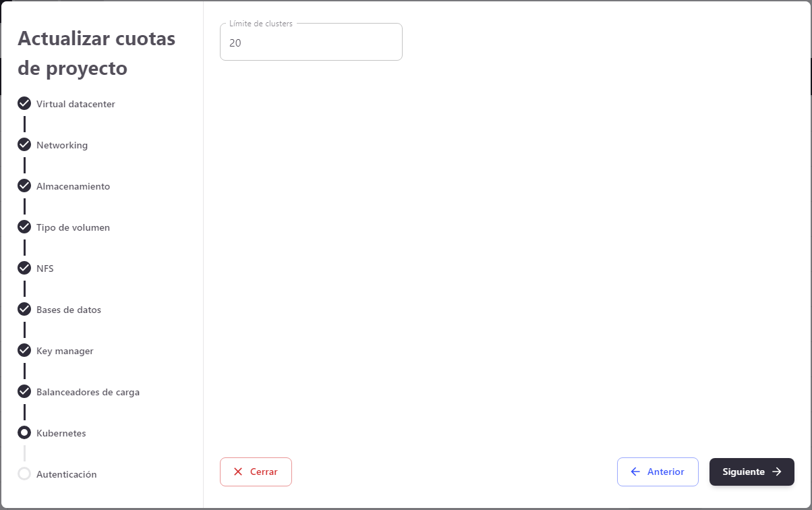Click the Balanceadores de carga checkmark icon
Screen dimensions: 812x510
click(x=24, y=391)
